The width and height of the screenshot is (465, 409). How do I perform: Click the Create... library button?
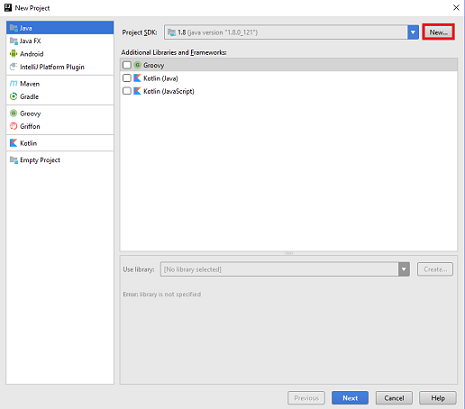[x=435, y=269]
